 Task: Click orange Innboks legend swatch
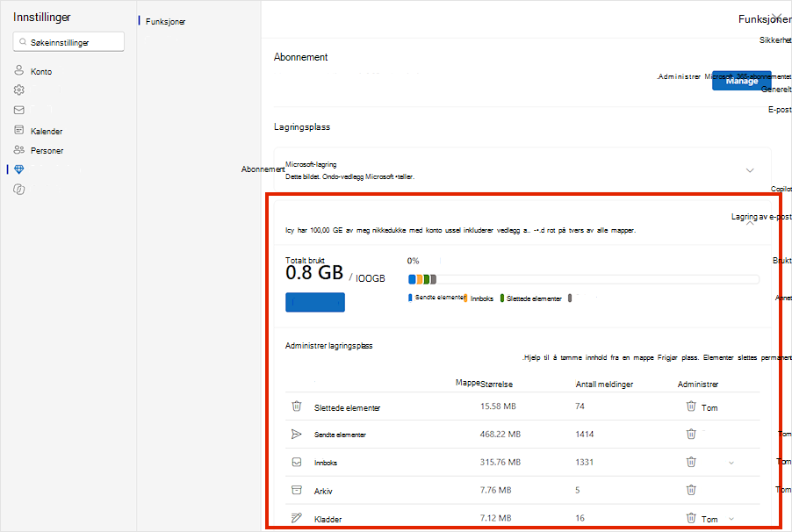point(465,298)
